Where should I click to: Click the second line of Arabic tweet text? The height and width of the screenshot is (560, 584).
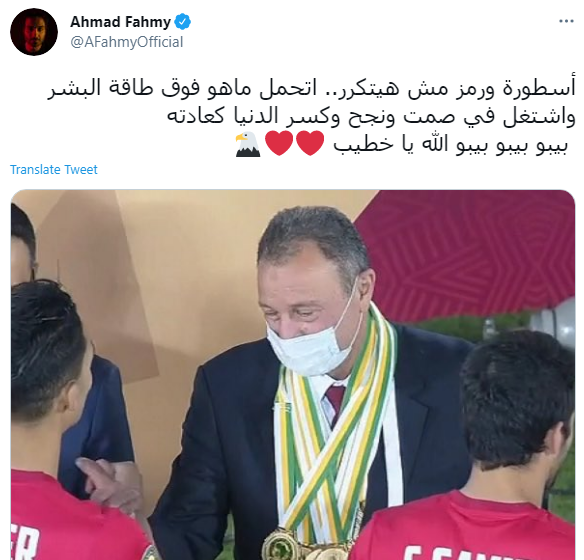click(371, 117)
